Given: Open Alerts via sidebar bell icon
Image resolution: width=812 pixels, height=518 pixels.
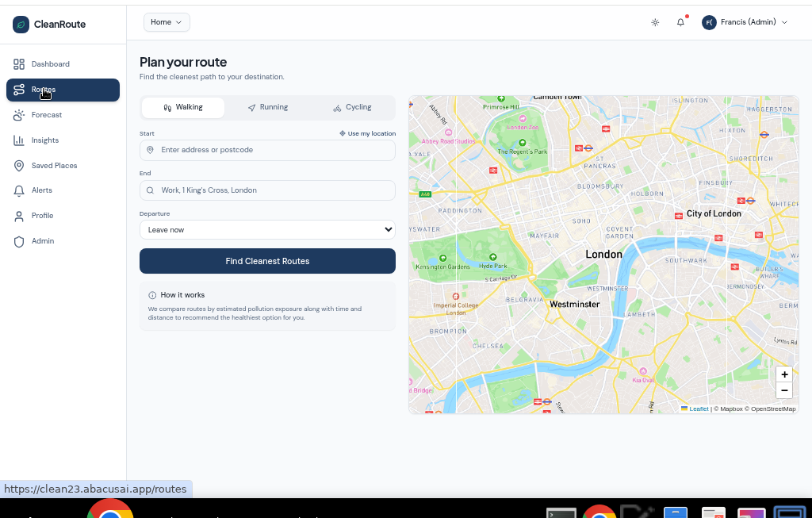Looking at the screenshot, I should (19, 190).
